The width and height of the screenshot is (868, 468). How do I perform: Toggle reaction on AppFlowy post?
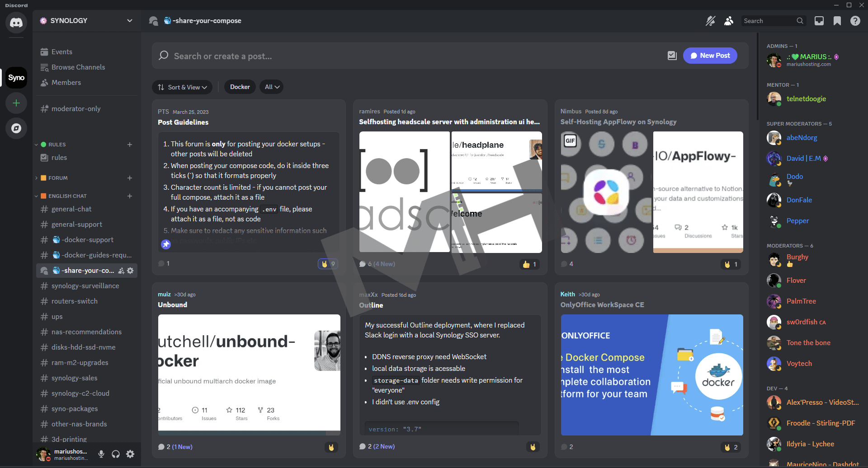(731, 264)
